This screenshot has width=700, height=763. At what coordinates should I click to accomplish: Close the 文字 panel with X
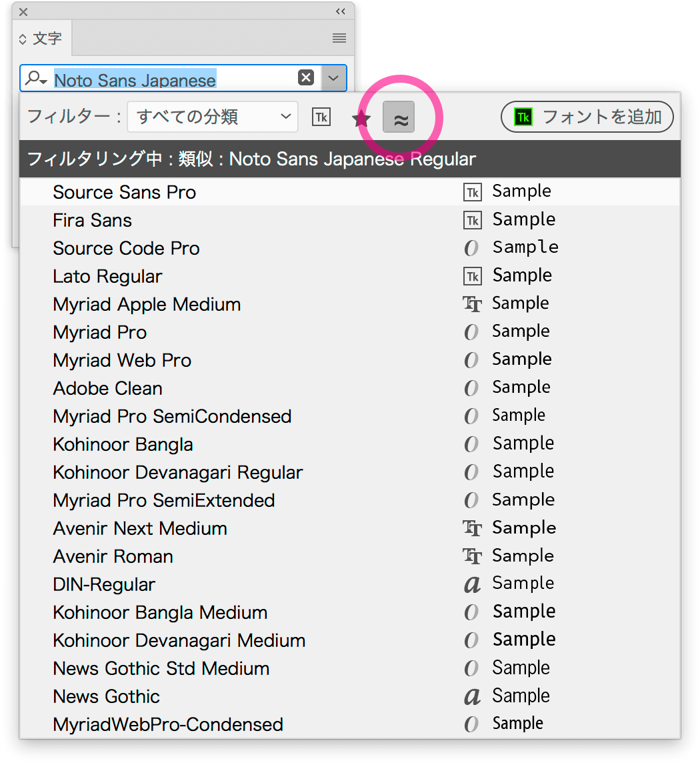[x=23, y=12]
